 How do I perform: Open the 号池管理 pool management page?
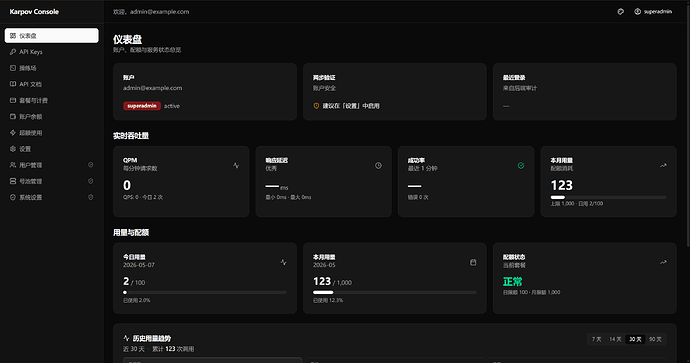coord(51,181)
